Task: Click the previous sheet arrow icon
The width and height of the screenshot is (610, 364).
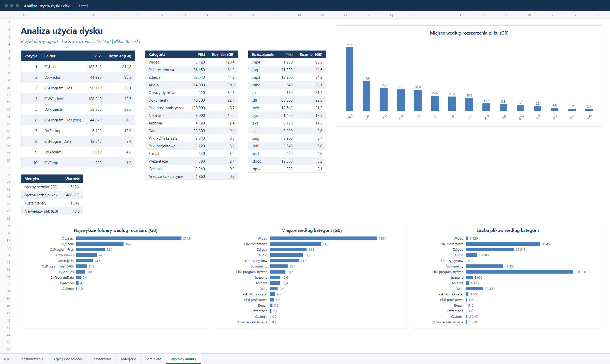Action: [4, 359]
